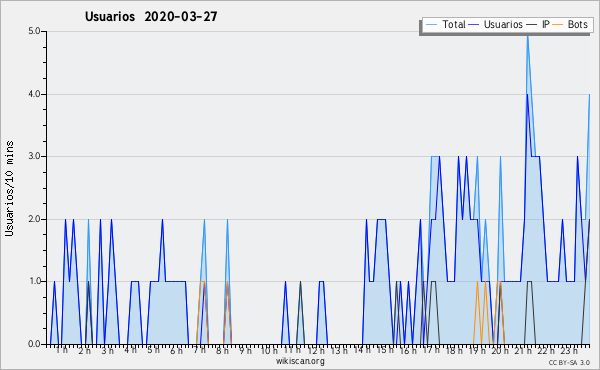The width and height of the screenshot is (600, 370).
Task: Click the '21 h' x-axis label
Action: (523, 350)
